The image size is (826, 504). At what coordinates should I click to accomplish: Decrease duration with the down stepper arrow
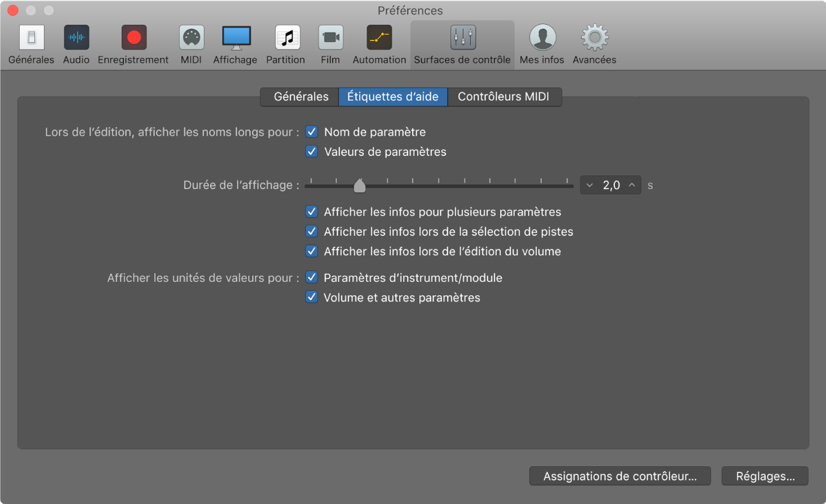click(x=590, y=185)
